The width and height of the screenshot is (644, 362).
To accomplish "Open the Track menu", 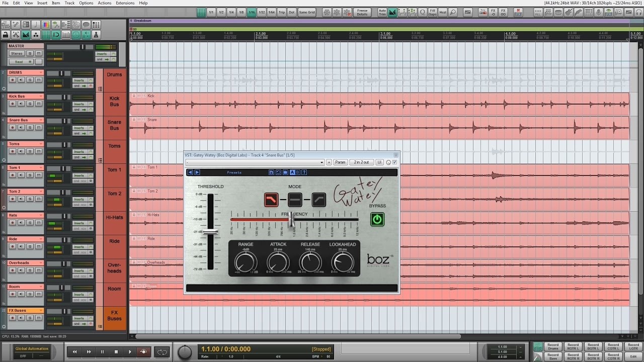I will pyautogui.click(x=69, y=3).
